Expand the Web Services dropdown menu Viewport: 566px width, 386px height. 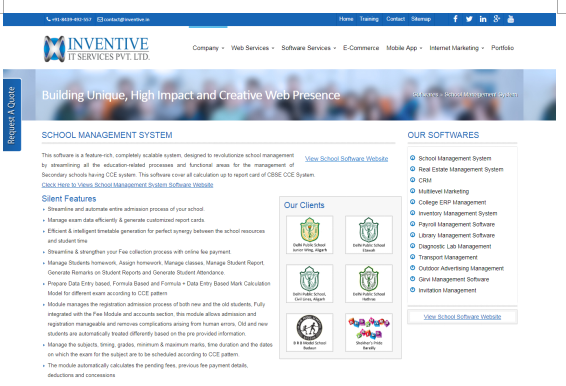coord(253,48)
